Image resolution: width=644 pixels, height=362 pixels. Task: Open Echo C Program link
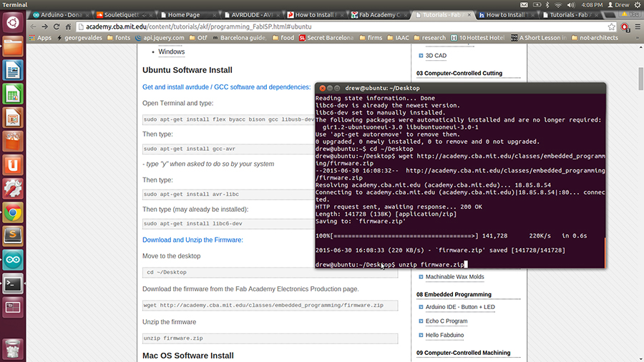tap(447, 321)
